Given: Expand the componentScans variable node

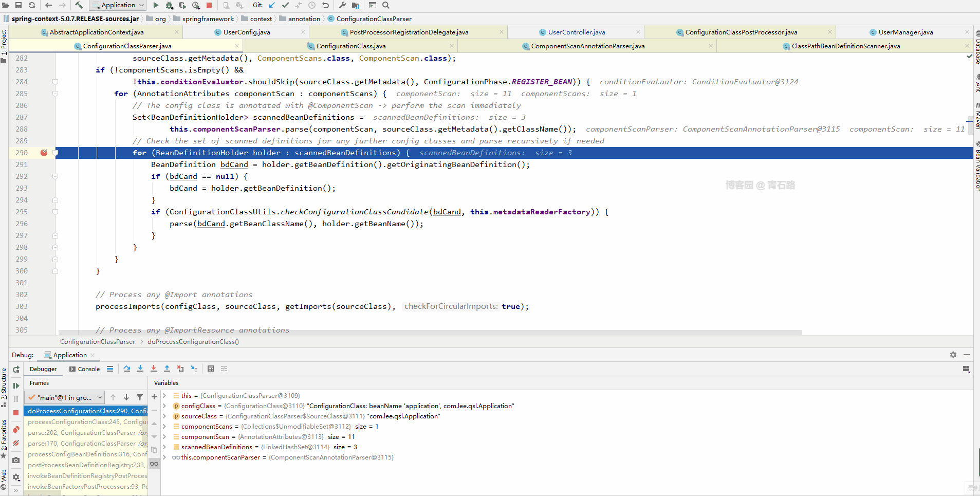Looking at the screenshot, I should (x=164, y=427).
